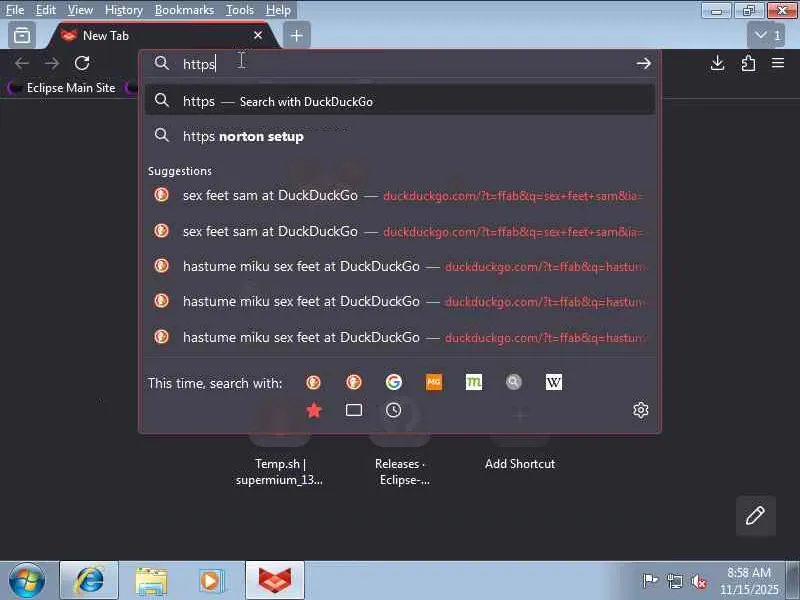800x600 pixels.
Task: Click the muted volume tray icon
Action: (x=698, y=581)
